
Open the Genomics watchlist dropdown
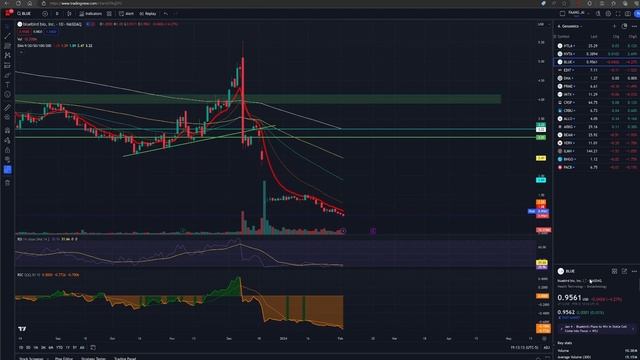[570, 26]
